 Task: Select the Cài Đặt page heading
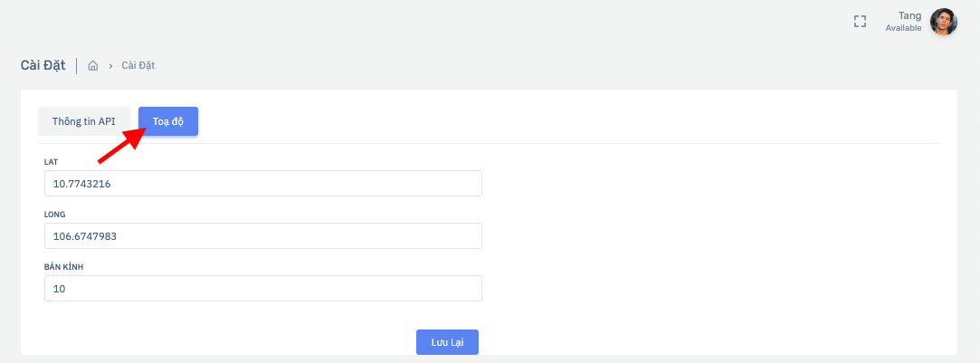(x=43, y=65)
